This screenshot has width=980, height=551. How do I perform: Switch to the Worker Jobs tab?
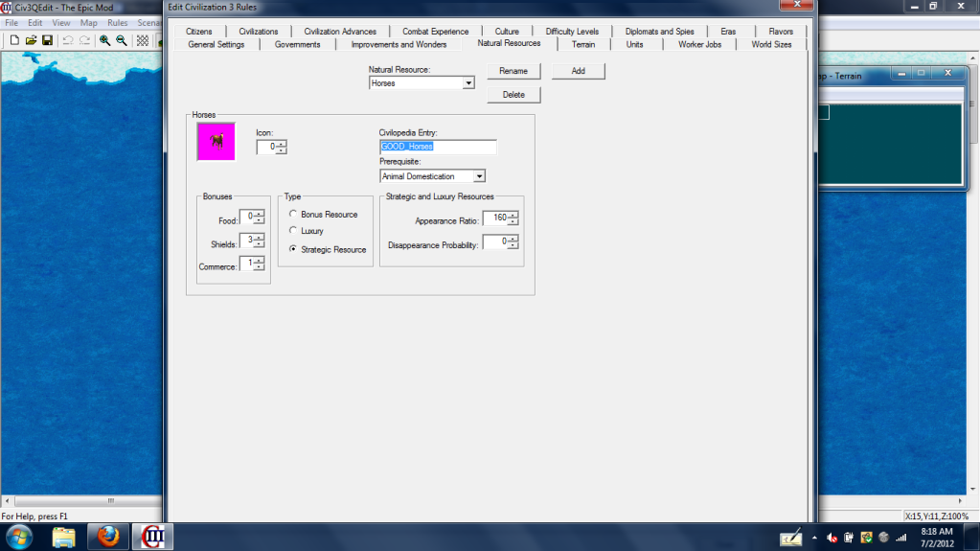point(699,44)
